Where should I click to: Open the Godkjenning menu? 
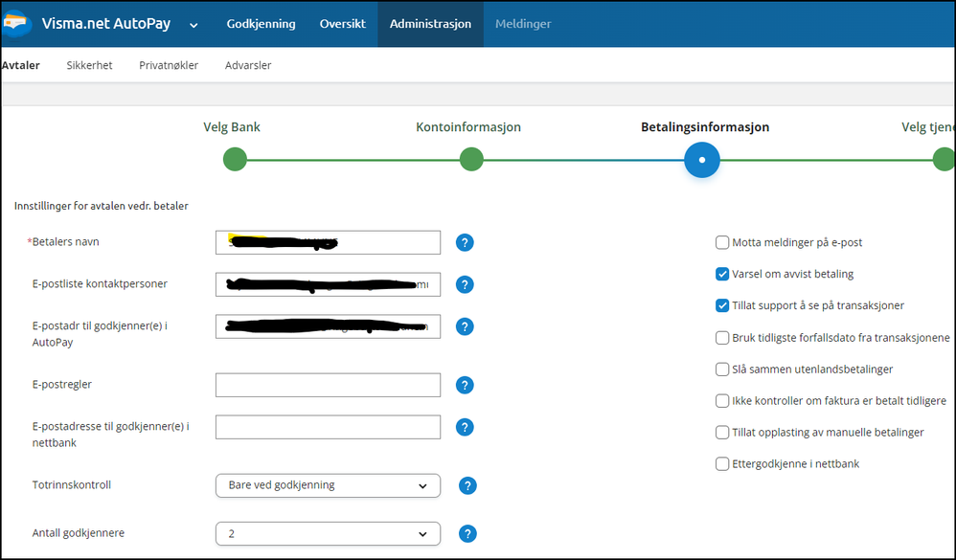click(x=261, y=24)
